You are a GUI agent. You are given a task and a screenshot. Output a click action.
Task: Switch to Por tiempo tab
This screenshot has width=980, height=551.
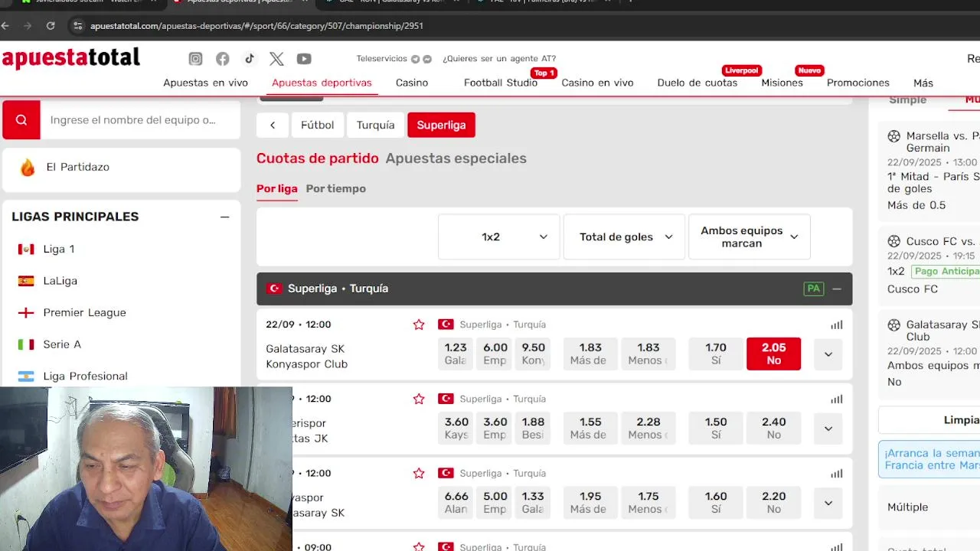(x=335, y=188)
